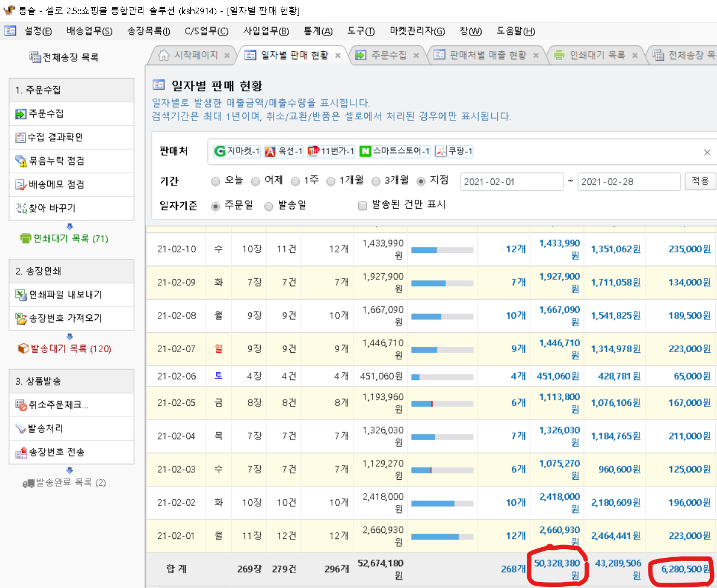This screenshot has width=717, height=588.
Task: Clear the 판매처 selection with X
Action: [x=707, y=152]
